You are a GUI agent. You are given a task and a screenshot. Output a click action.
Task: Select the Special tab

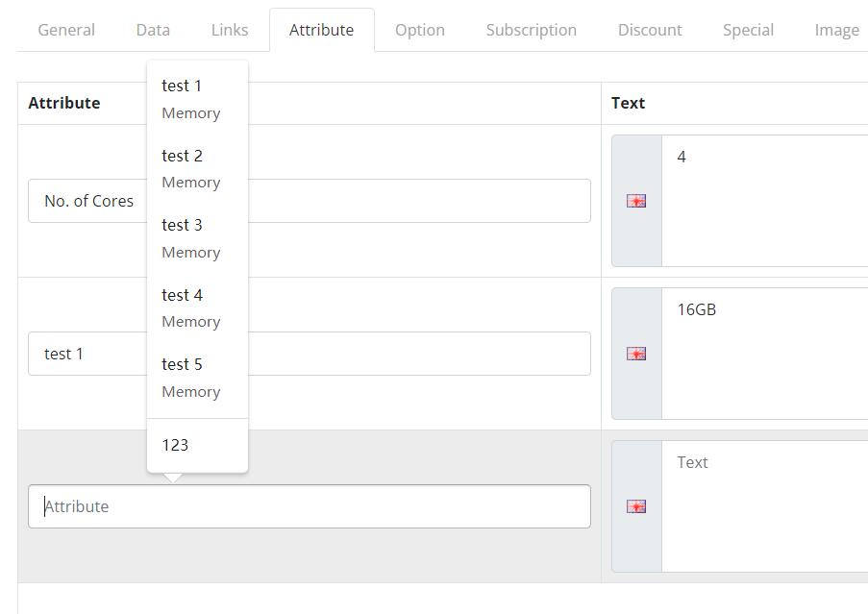point(748,29)
